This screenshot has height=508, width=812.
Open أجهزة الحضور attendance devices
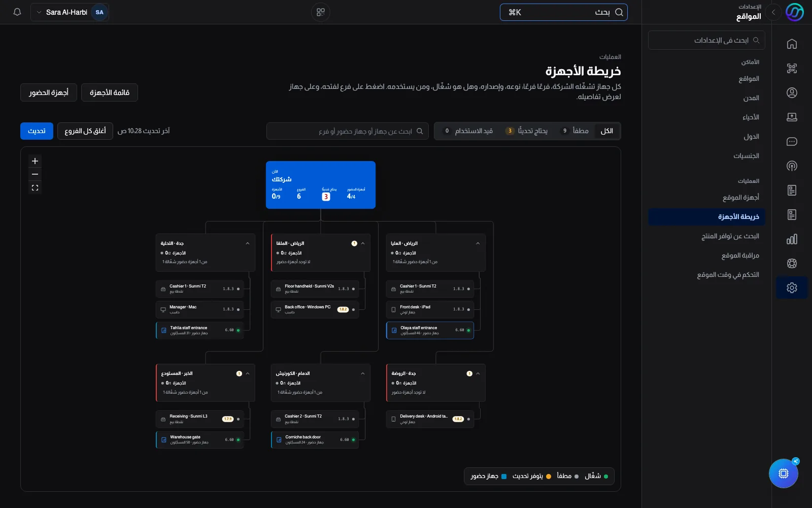(x=49, y=92)
